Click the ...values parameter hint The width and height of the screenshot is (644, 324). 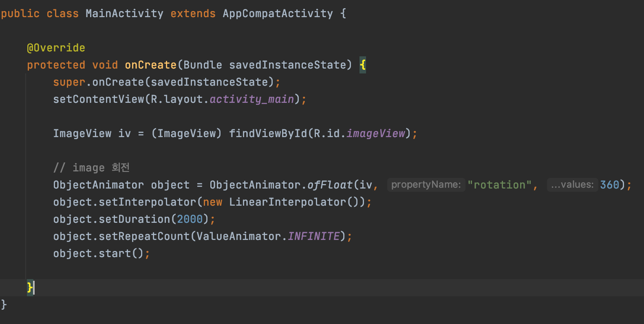pyautogui.click(x=572, y=185)
